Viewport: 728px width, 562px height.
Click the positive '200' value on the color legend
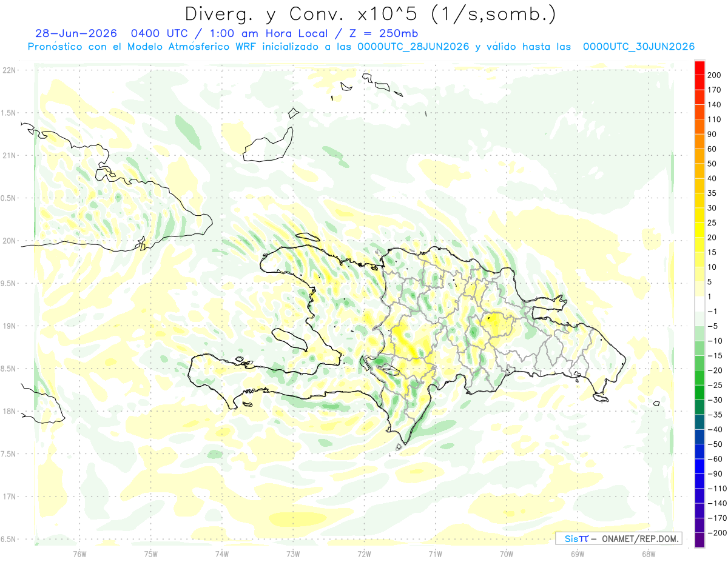point(714,75)
